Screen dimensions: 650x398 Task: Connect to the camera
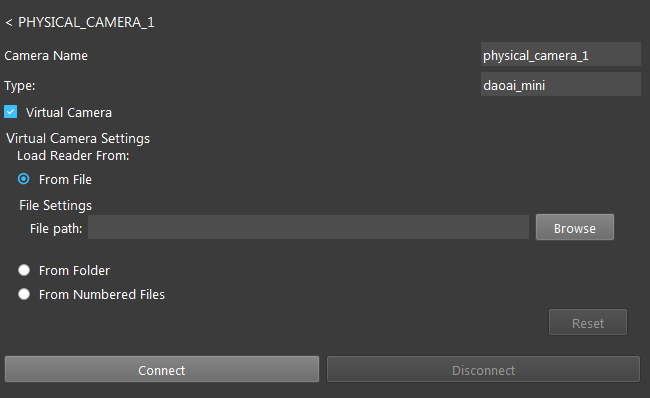(162, 369)
